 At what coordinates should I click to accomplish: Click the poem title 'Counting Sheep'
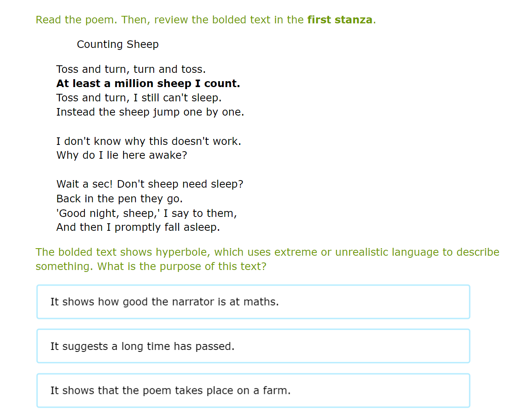118,44
